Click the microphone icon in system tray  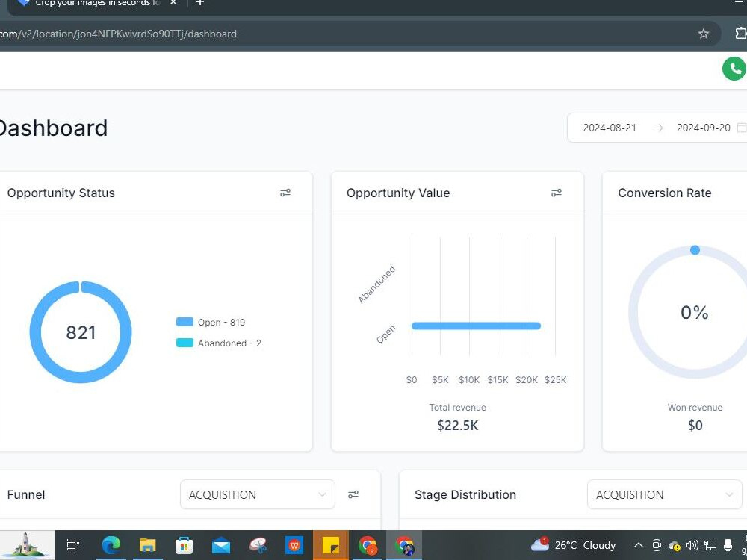[728, 545]
